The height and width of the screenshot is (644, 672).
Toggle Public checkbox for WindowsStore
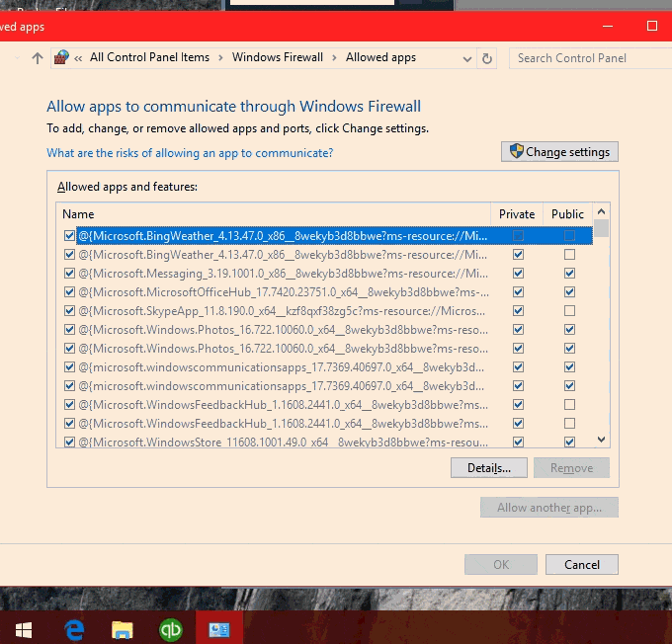[x=569, y=442]
